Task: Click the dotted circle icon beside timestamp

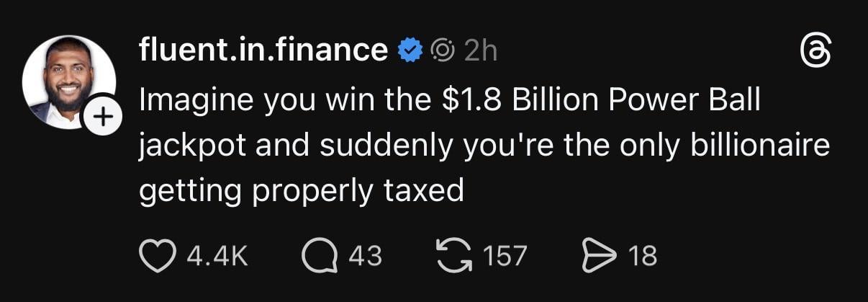Action: tap(442, 50)
